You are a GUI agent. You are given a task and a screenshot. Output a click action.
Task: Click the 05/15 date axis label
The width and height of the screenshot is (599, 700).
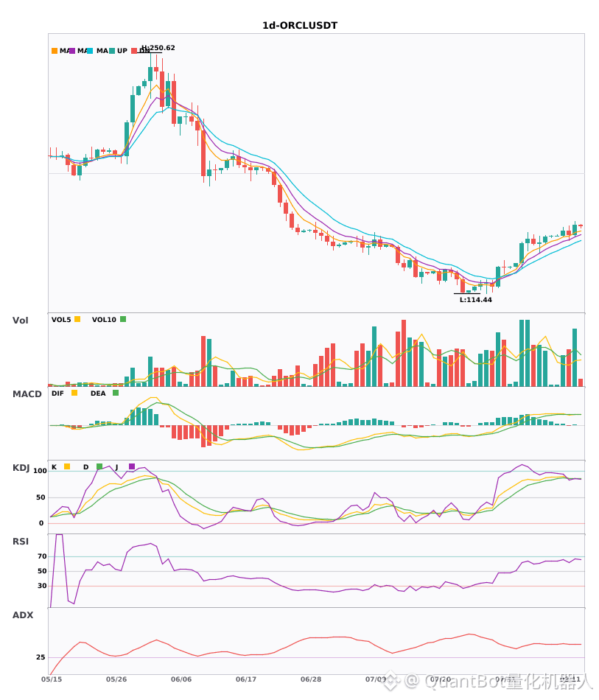pyautogui.click(x=52, y=679)
